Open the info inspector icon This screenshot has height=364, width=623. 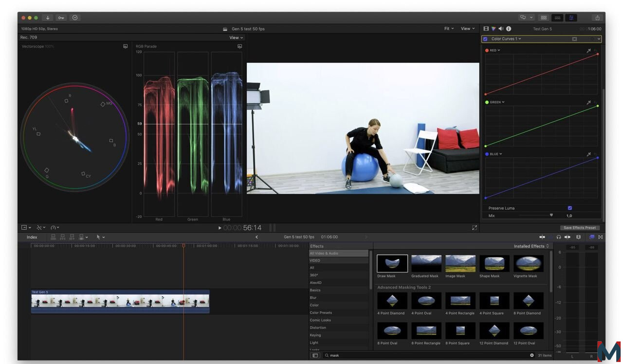point(509,29)
